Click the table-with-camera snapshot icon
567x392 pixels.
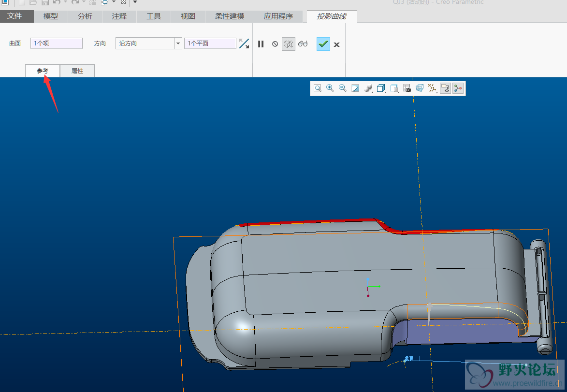pyautogui.click(x=407, y=88)
